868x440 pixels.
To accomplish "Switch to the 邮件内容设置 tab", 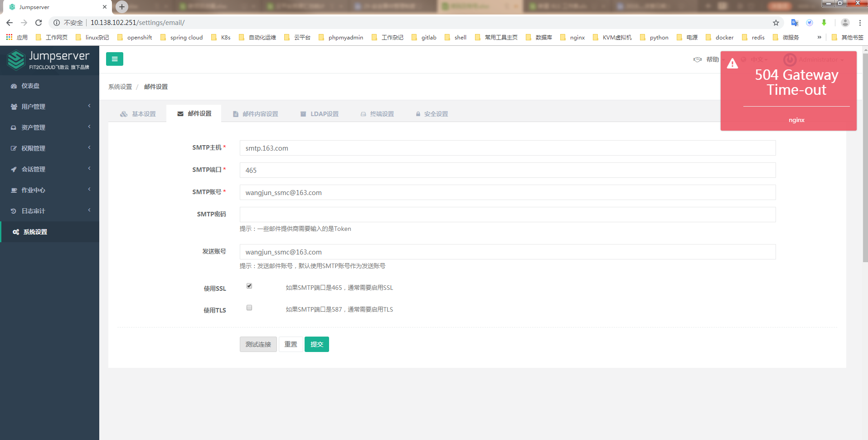I will (256, 114).
